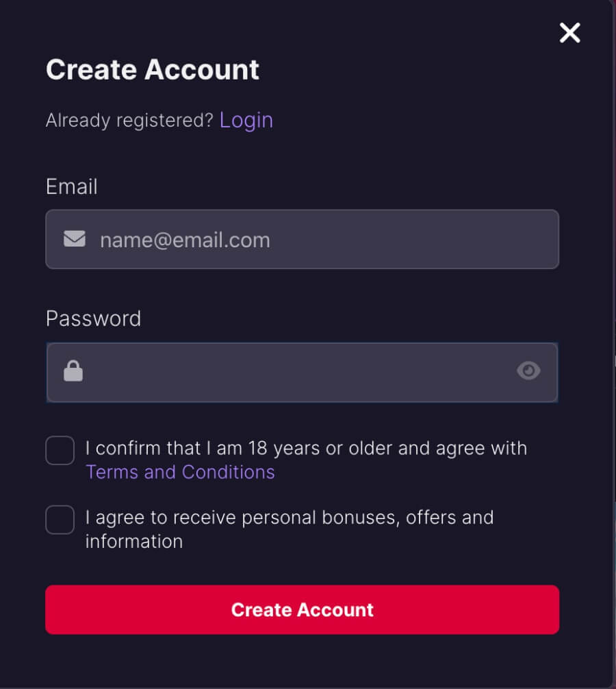
Task: Click the word 'information' in bonuses label
Action: pyautogui.click(x=134, y=542)
